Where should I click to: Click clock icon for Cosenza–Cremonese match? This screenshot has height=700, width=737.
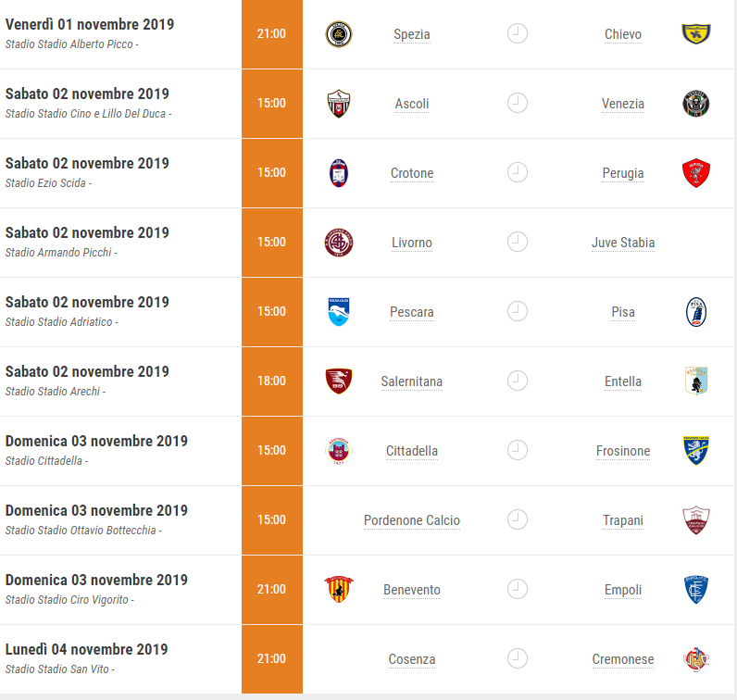(517, 658)
